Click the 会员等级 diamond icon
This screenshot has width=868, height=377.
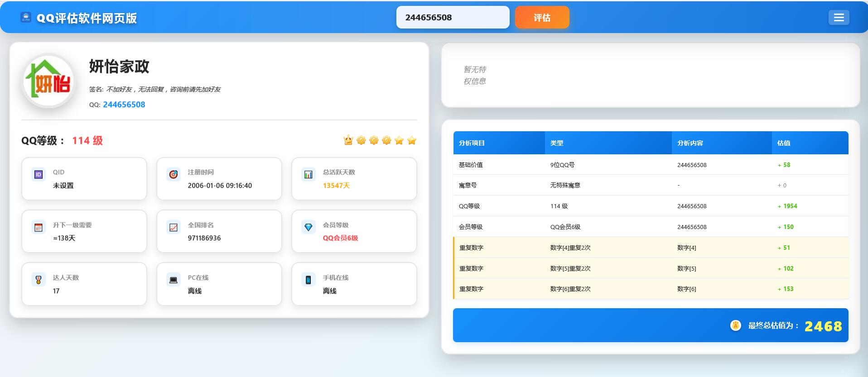pos(309,227)
